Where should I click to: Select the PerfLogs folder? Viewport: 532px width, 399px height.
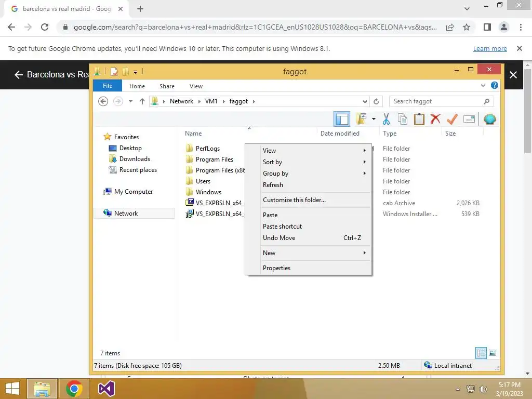208,149
